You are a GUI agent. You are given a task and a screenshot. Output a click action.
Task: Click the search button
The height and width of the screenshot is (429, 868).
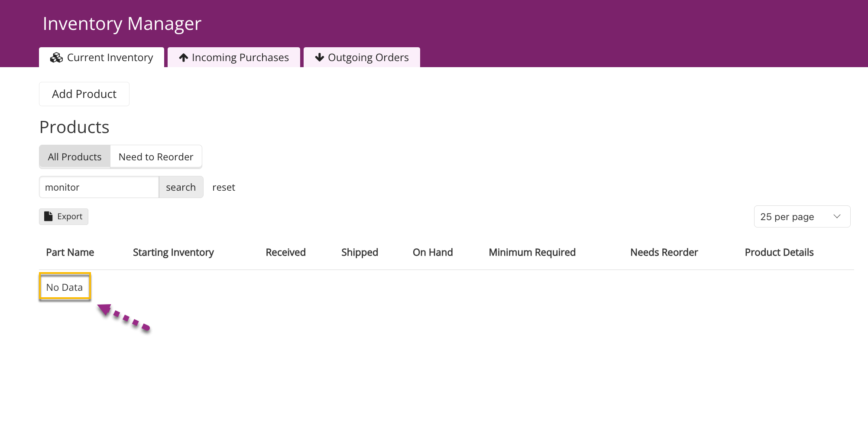[x=181, y=187]
